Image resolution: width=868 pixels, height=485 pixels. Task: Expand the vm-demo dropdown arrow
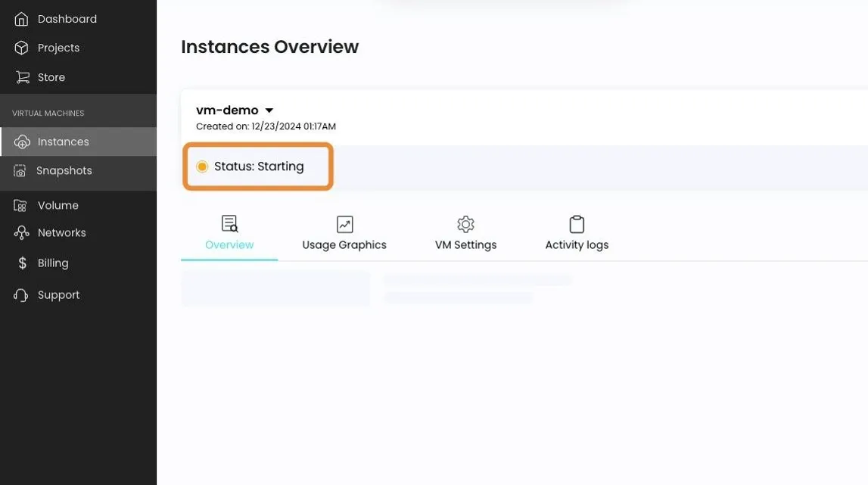(269, 110)
